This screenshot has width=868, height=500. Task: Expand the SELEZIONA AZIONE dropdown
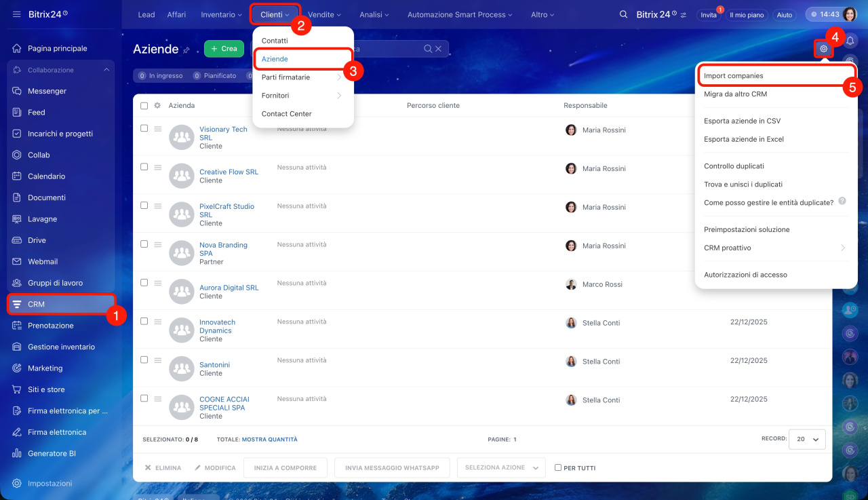501,467
